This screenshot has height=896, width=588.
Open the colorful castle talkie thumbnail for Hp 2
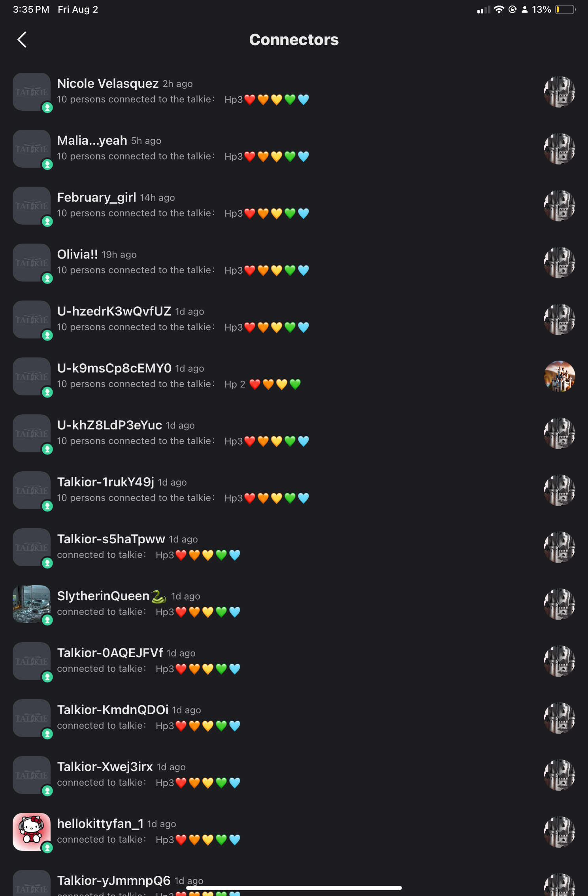560,376
